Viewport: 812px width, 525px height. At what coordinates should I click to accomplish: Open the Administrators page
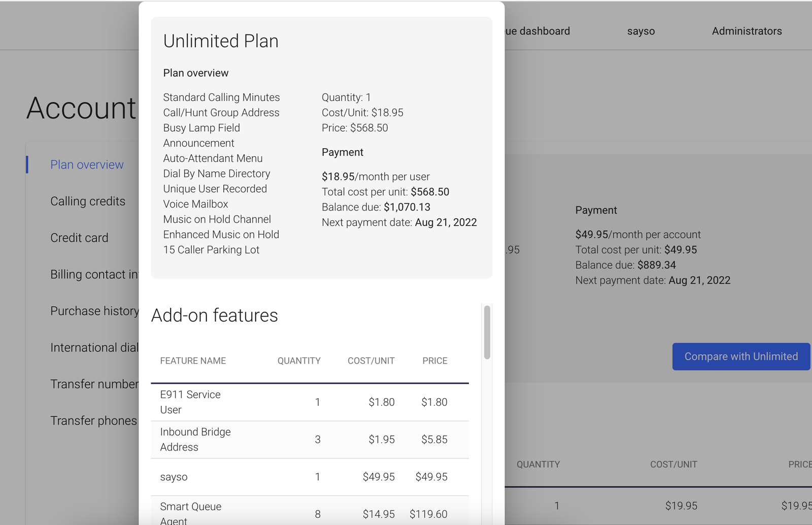click(746, 31)
